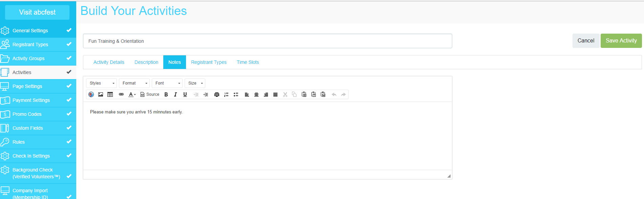Toggle italic formatting
The height and width of the screenshot is (199, 644).
click(x=175, y=94)
